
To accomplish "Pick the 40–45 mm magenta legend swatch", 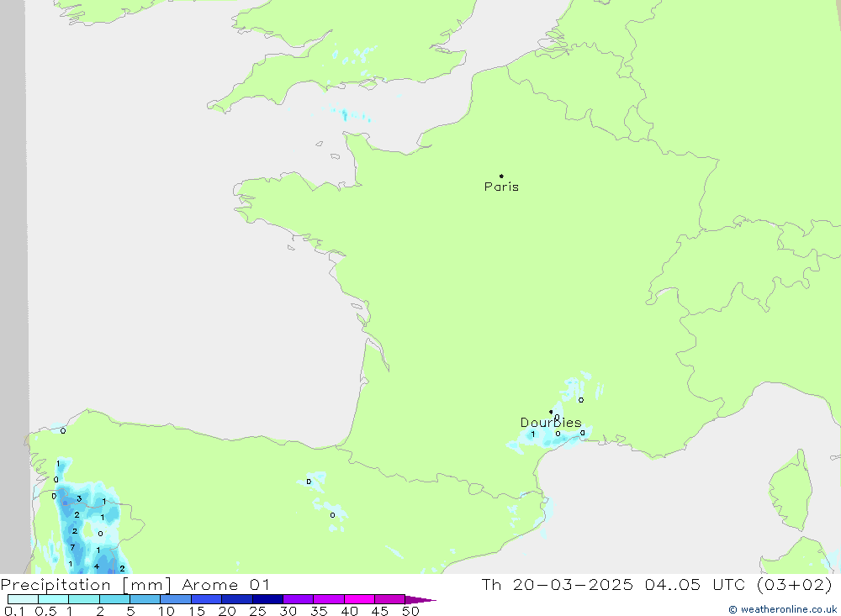I will point(359,599).
